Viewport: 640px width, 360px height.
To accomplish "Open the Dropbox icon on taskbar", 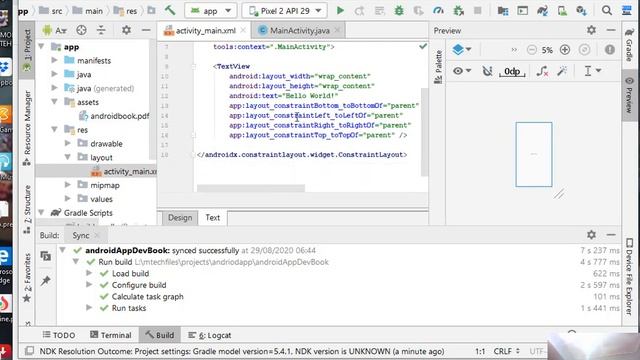I will [x=5, y=67].
